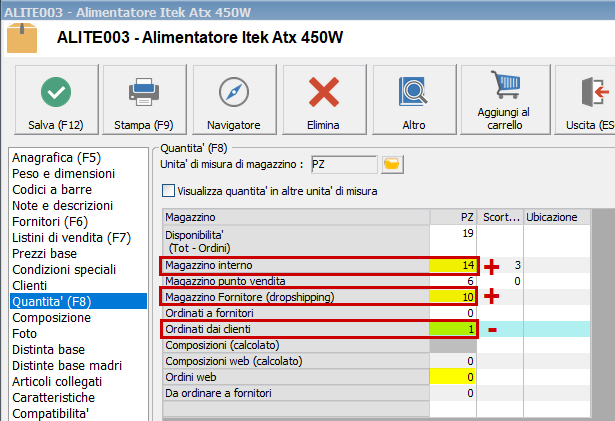
Task: Click the Scort... column header
Action: (x=500, y=217)
